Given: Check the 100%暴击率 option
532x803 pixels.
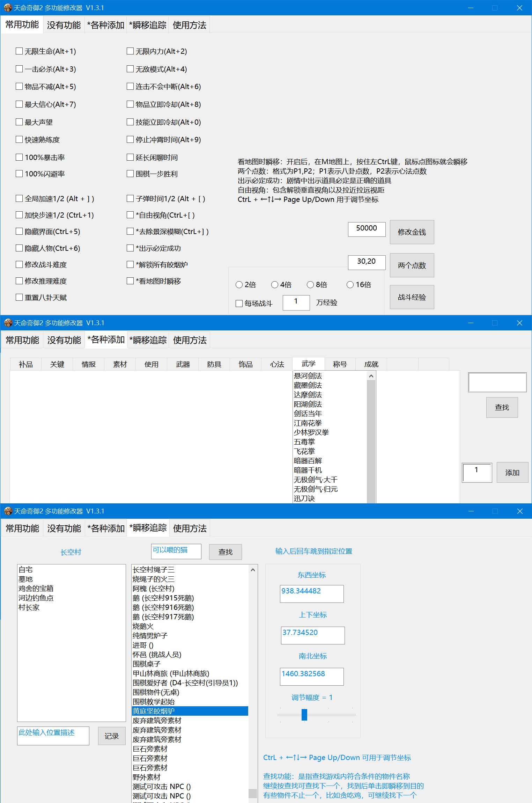Looking at the screenshot, I should click(x=19, y=158).
